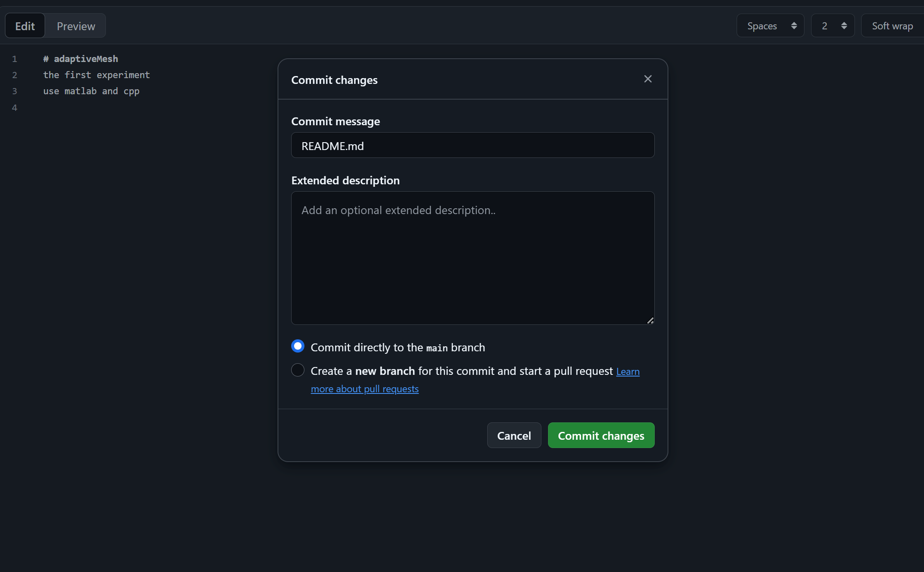Switch to the Edit tab

coord(25,26)
